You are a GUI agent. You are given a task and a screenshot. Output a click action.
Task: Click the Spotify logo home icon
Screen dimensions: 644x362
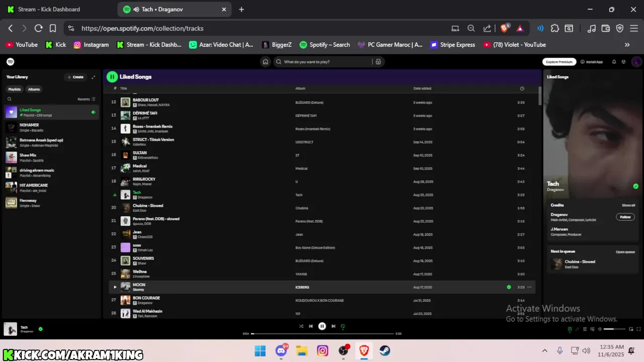tap(10, 62)
